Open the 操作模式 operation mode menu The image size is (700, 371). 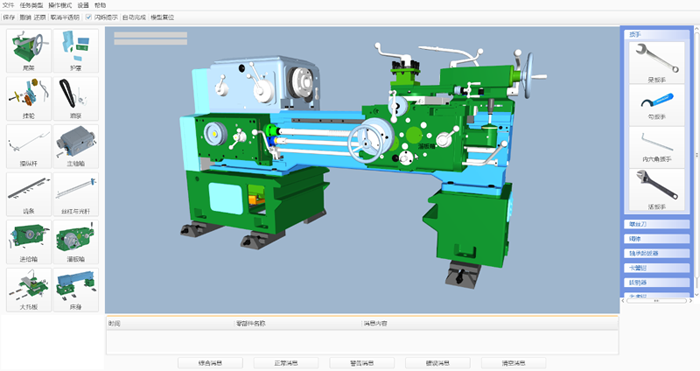60,5
